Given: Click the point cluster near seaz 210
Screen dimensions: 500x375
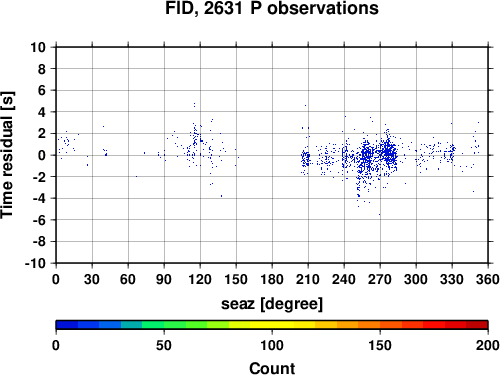Looking at the screenshot, I should point(305,158).
